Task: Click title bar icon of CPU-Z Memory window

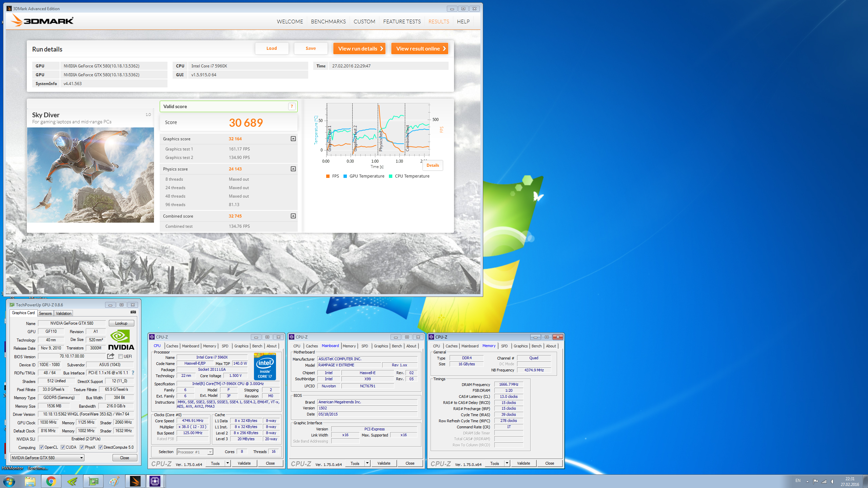Action: 431,337
